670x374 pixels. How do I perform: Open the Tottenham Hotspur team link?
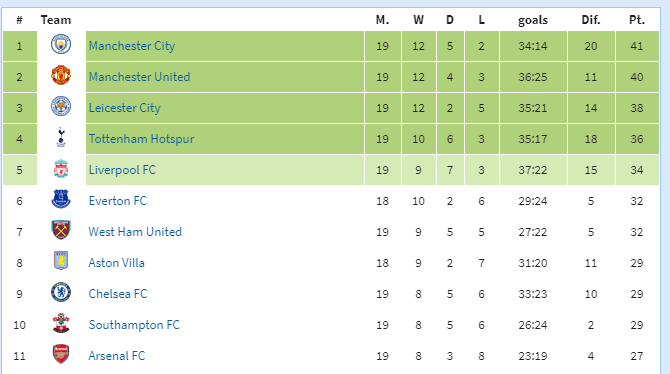[x=141, y=139]
